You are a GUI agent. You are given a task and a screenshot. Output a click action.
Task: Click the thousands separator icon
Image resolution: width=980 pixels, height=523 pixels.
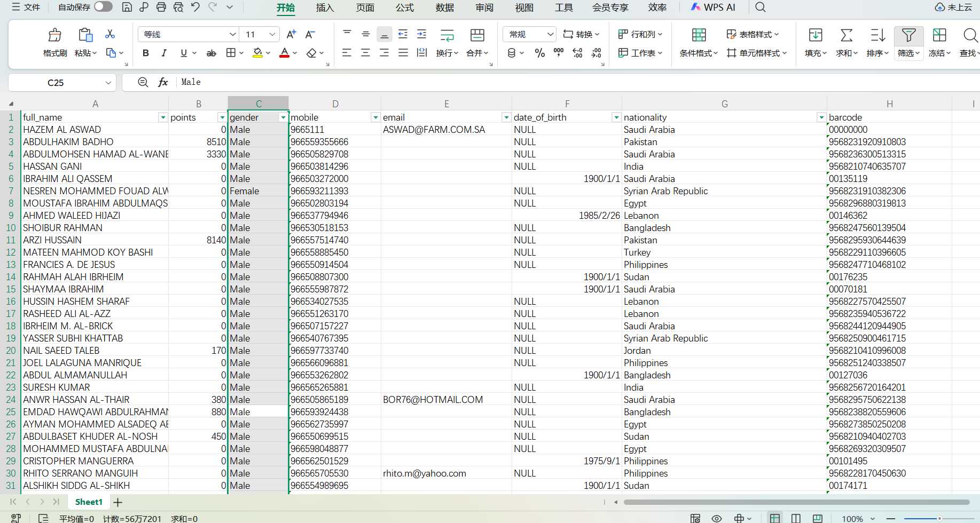click(x=559, y=52)
